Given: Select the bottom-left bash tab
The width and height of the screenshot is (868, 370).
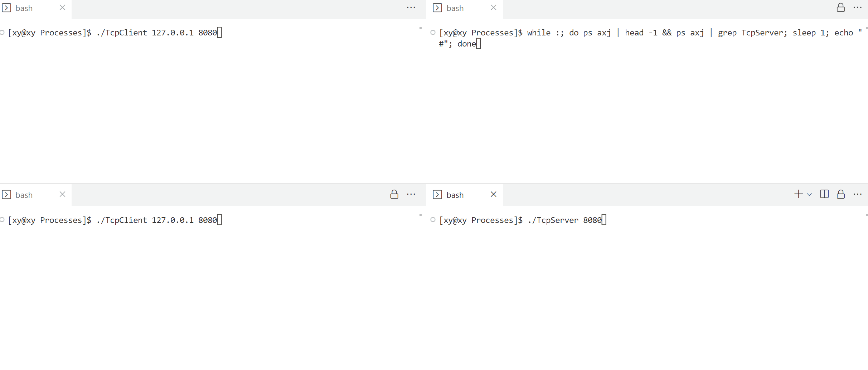Looking at the screenshot, I should click(24, 195).
